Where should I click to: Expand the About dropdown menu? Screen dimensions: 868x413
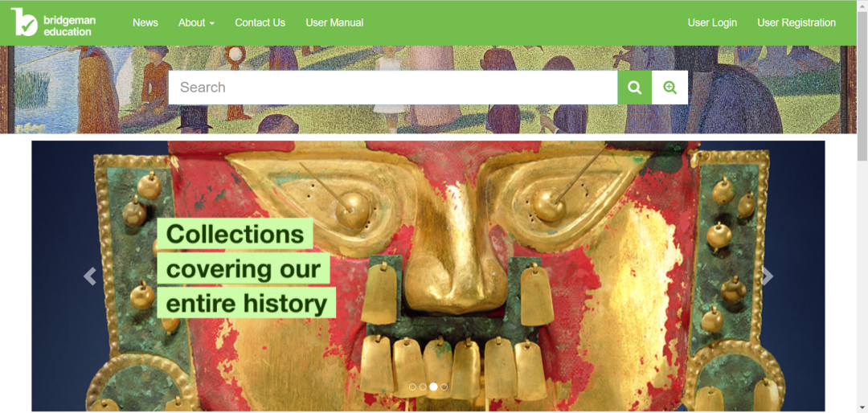(197, 22)
